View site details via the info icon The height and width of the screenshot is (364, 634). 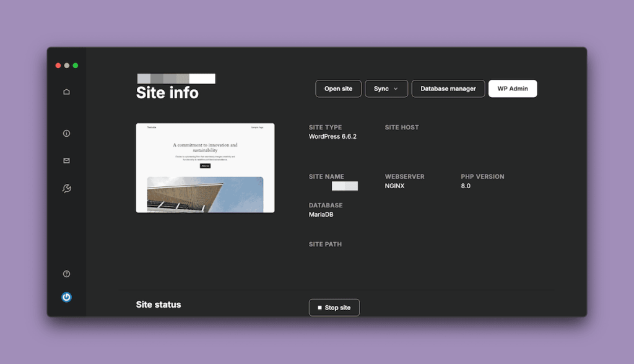[x=66, y=133]
